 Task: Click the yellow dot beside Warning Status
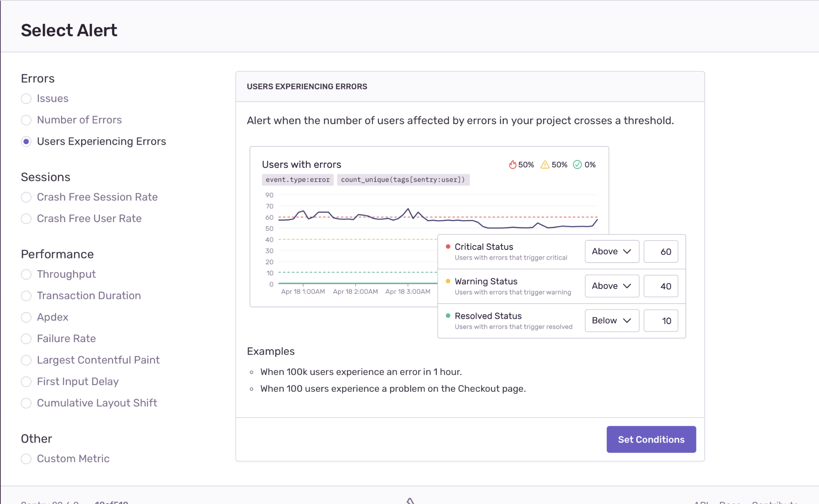coord(448,281)
